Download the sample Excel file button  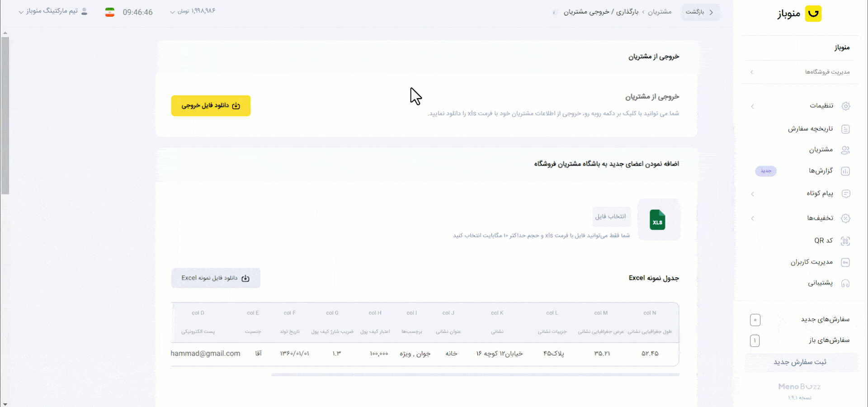point(216,278)
